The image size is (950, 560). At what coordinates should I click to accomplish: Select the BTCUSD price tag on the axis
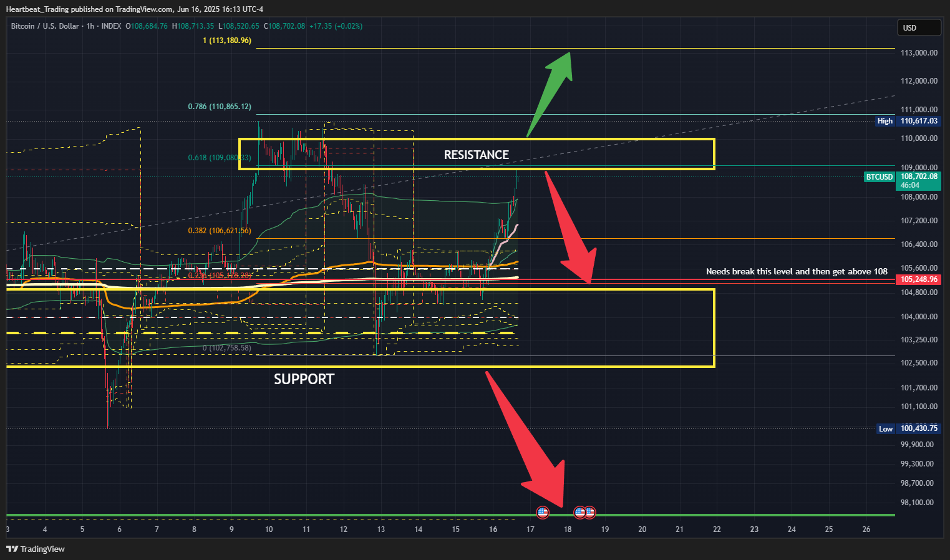pyautogui.click(x=880, y=177)
